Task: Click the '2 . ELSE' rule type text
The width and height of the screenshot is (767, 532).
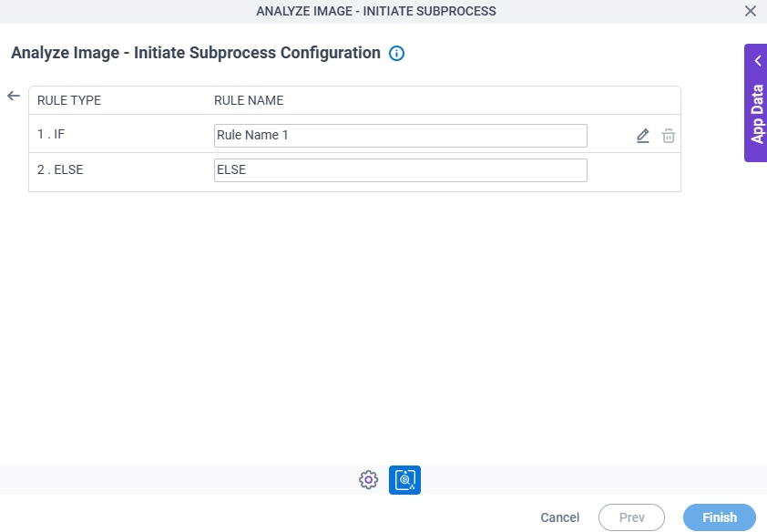Action: [60, 169]
